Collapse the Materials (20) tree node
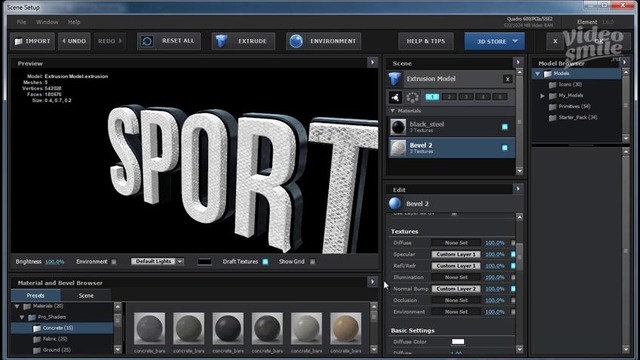 17,306
